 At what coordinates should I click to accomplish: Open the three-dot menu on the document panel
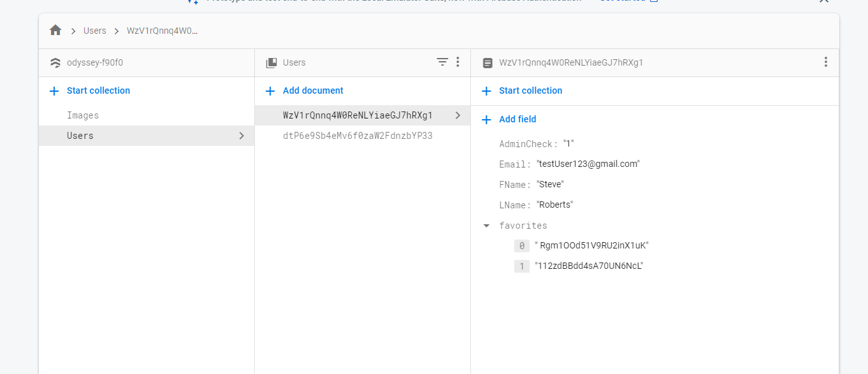(x=825, y=62)
